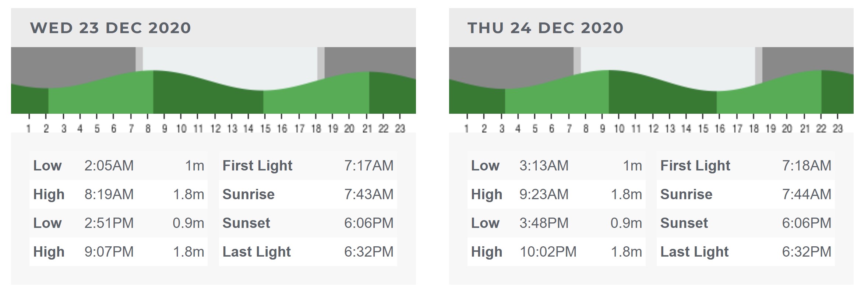
Task: Select the 2:51PM low tide row
Action: (x=119, y=223)
